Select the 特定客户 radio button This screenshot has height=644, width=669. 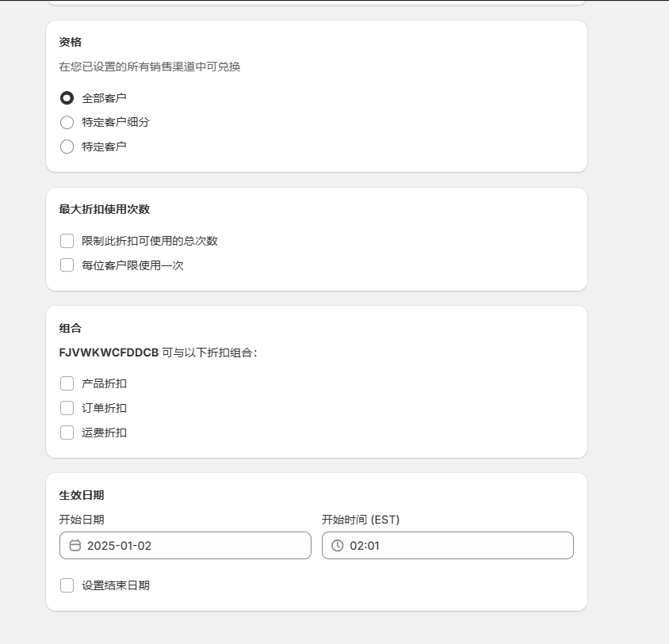(x=67, y=147)
